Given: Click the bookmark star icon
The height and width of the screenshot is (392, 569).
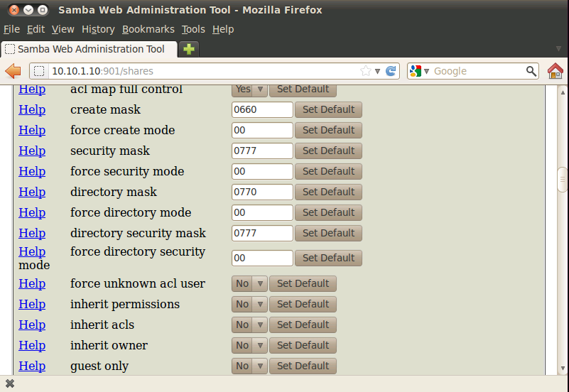Looking at the screenshot, I should tap(366, 71).
